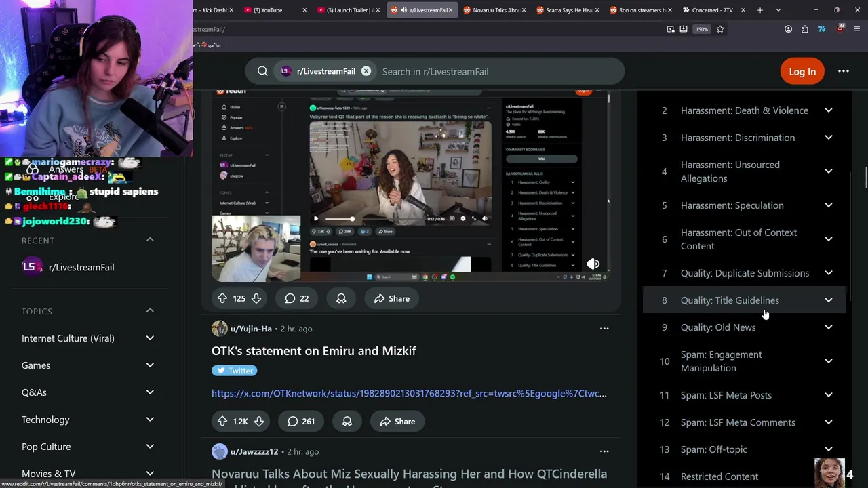Expand rule 11 Spam: LSF Meta Posts
This screenshot has height=488, width=868.
click(x=745, y=395)
